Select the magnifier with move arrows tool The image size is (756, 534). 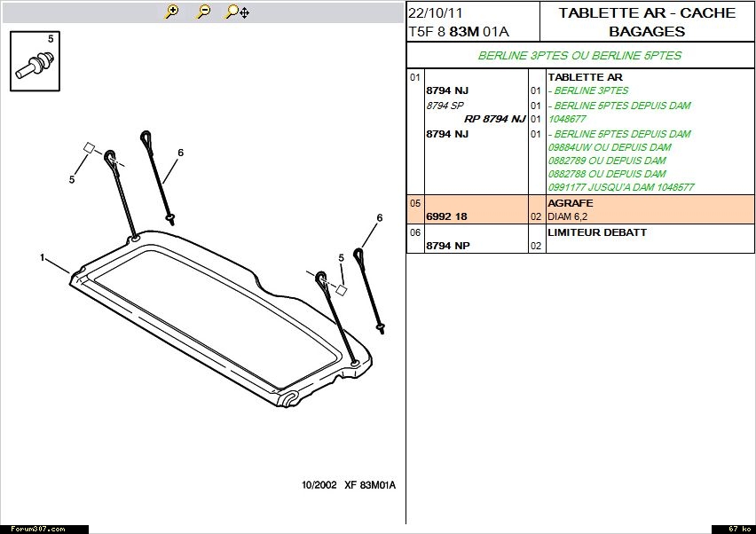tap(237, 12)
